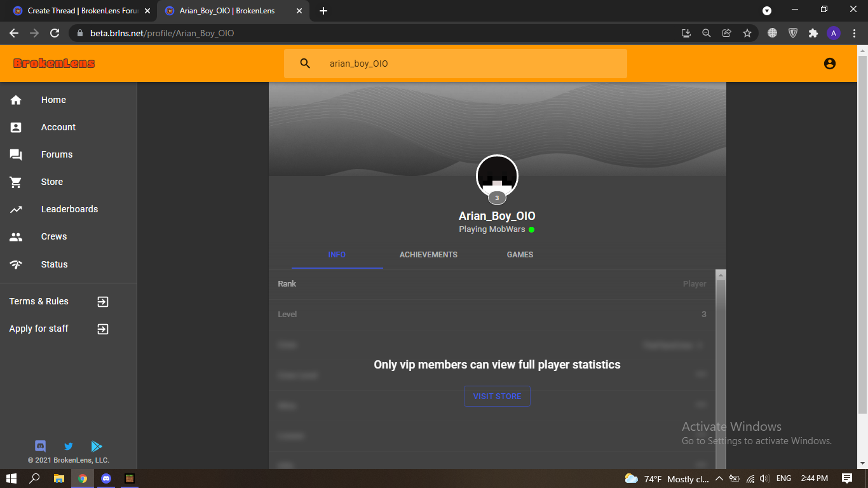Open Google Play link in footer
Image resolution: width=868 pixels, height=488 pixels.
point(97,446)
